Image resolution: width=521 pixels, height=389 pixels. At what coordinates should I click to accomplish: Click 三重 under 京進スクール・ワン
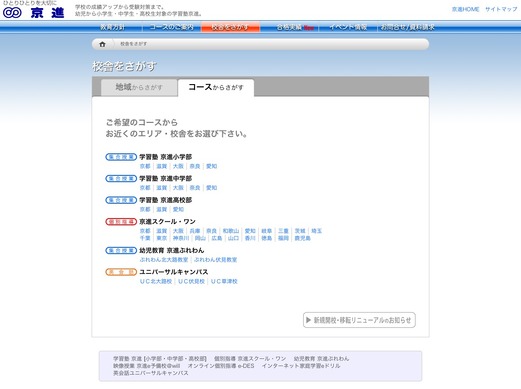pyautogui.click(x=283, y=231)
